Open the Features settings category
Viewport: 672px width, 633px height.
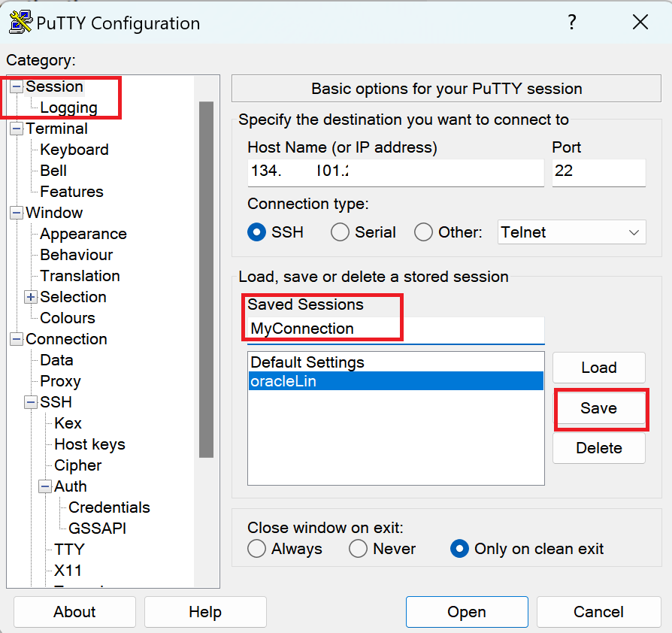71,192
